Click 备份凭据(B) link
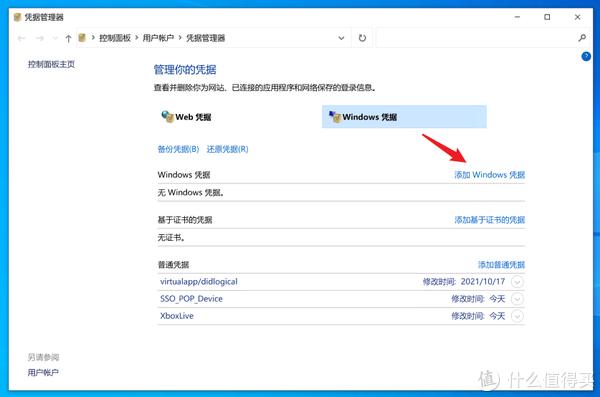This screenshot has height=397, width=600. point(178,149)
